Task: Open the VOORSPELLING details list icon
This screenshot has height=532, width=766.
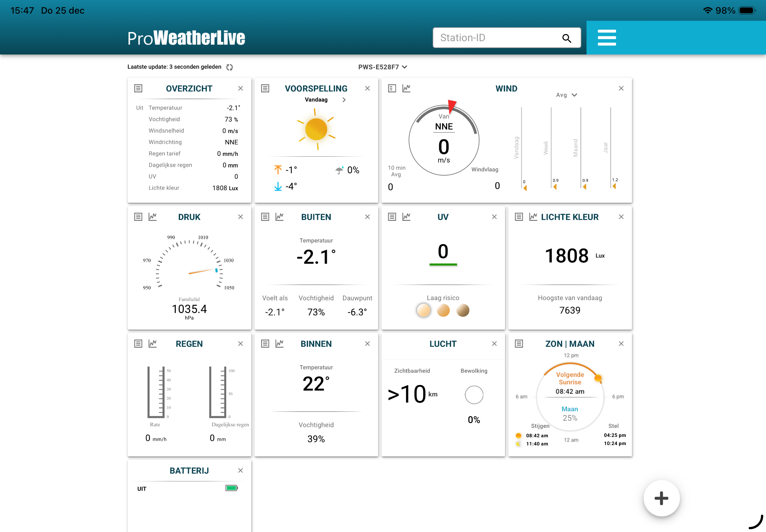Action: click(x=265, y=88)
